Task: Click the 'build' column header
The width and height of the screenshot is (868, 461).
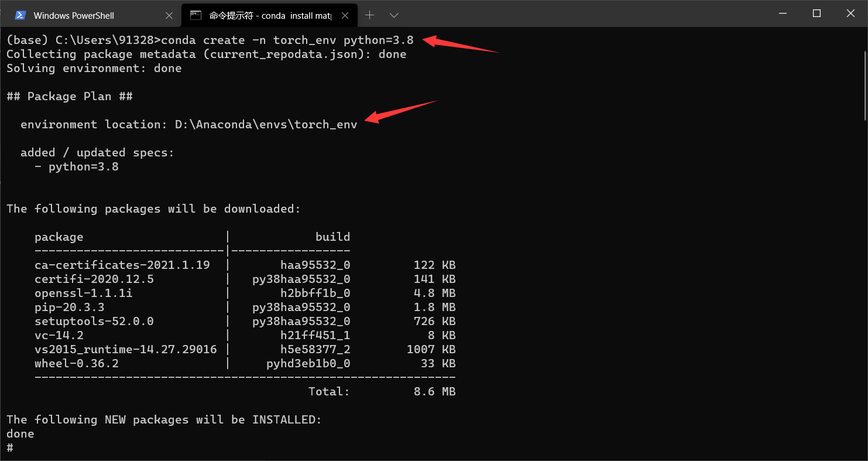Action: tap(333, 237)
